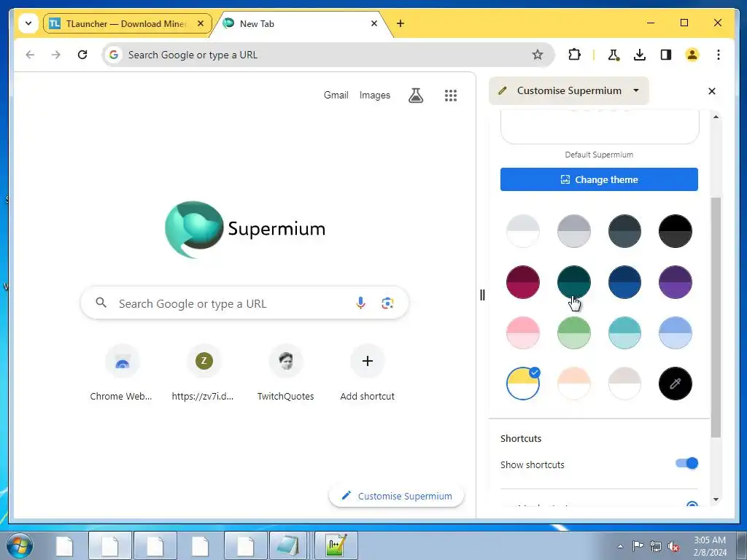Click the muted volume tray icon
Image resolution: width=747 pixels, height=560 pixels.
(x=673, y=546)
